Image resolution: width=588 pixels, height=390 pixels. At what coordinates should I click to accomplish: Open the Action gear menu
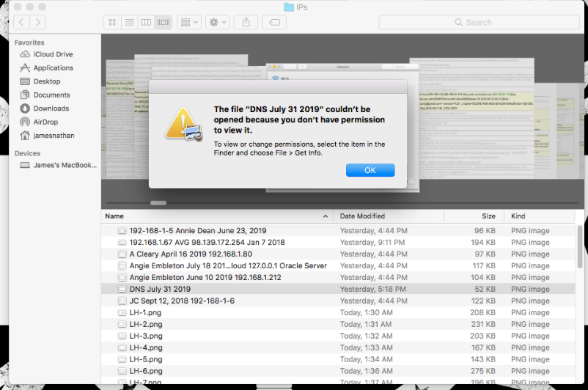218,23
